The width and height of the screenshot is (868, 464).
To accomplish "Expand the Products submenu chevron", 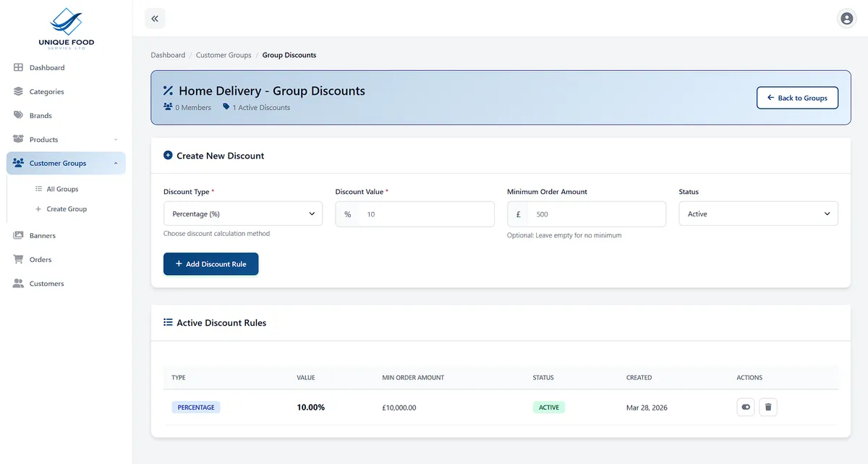I will pos(116,140).
